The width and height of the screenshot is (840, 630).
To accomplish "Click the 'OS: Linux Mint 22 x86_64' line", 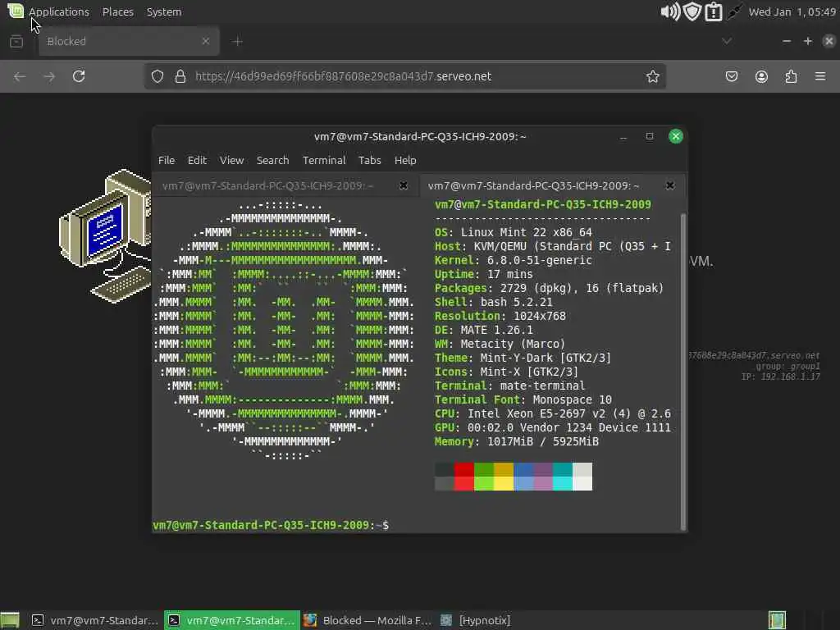I will 514,232.
